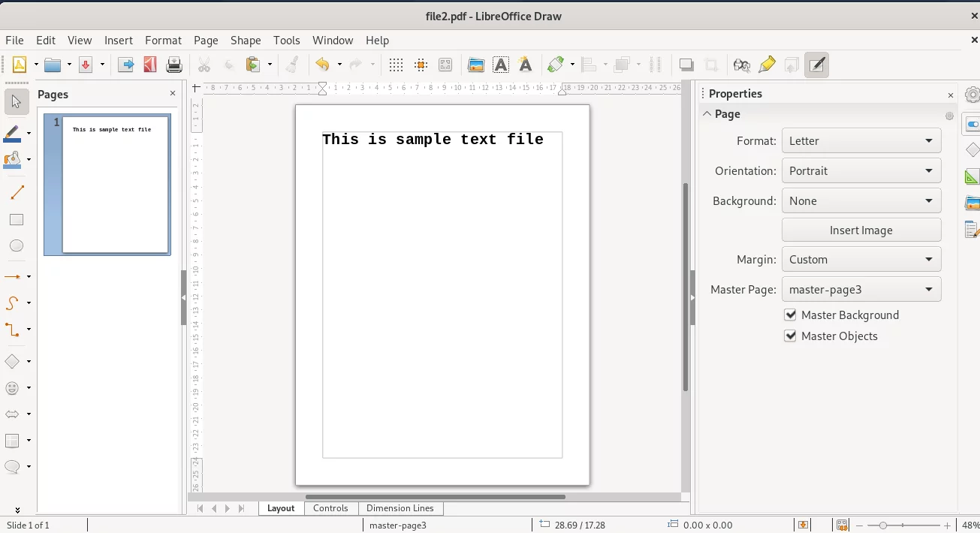The image size is (980, 533).
Task: Toggle the Master Objects checkbox
Action: (790, 336)
